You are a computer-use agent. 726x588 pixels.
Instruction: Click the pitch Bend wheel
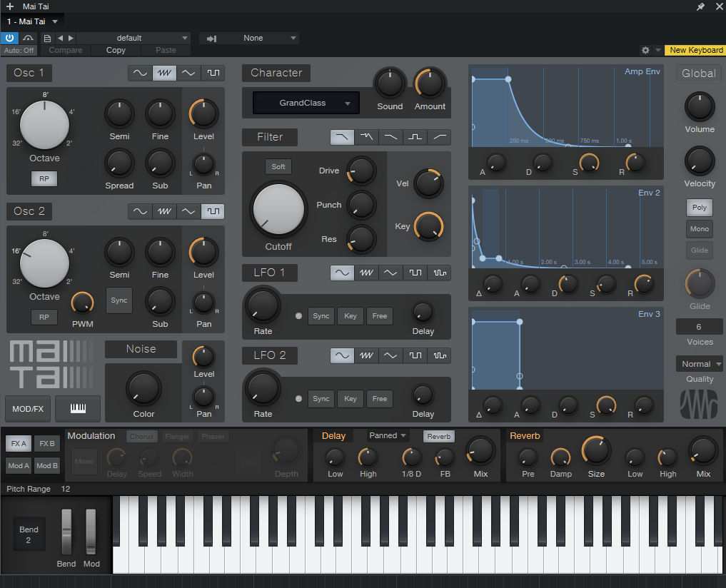(66, 532)
